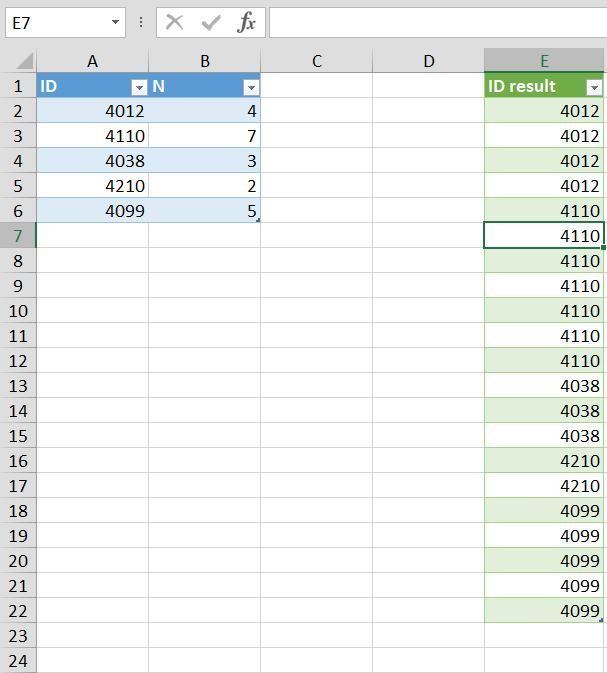
Task: Select cell A3 containing 4110
Action: coord(92,136)
